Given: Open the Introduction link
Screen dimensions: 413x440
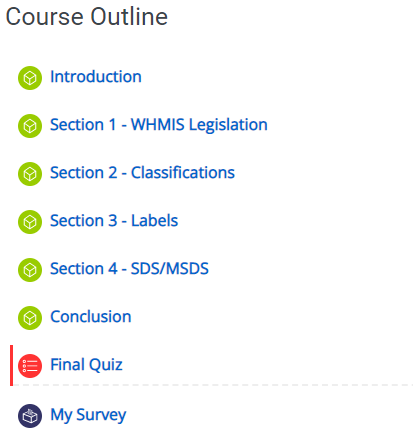Looking at the screenshot, I should pos(96,77).
